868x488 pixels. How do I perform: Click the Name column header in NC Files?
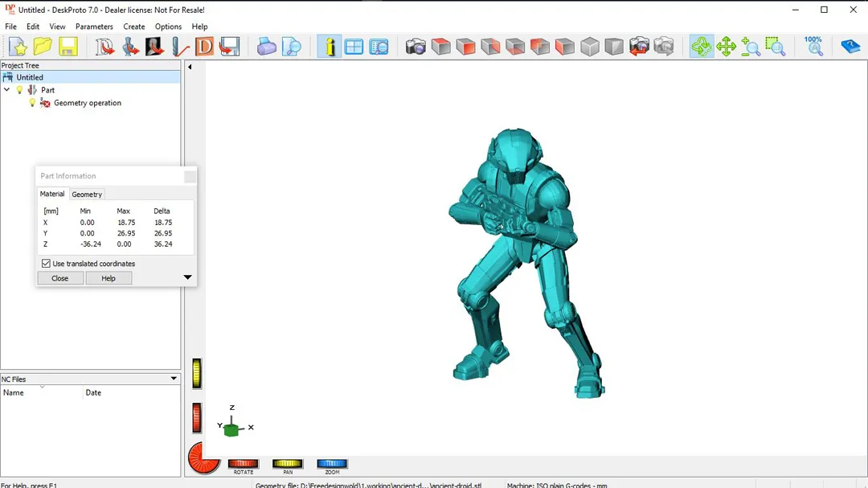(42, 392)
